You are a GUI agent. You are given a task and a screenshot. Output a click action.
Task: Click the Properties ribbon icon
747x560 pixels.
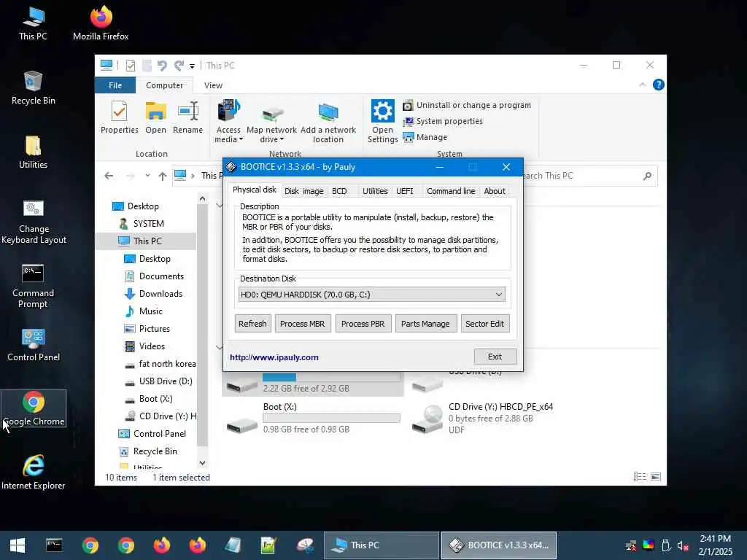[119, 117]
